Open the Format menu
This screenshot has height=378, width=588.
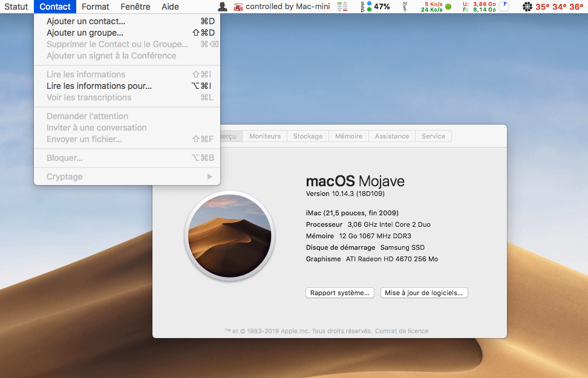95,7
